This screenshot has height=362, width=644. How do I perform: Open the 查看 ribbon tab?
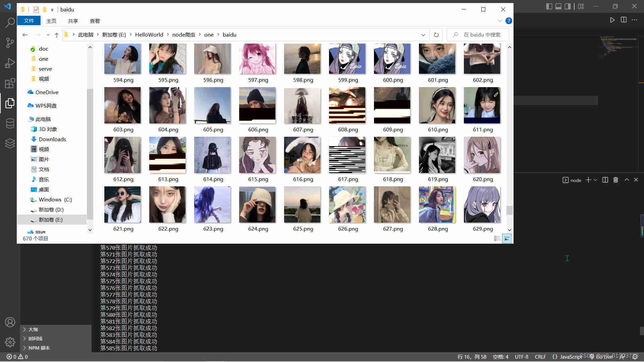click(95, 21)
